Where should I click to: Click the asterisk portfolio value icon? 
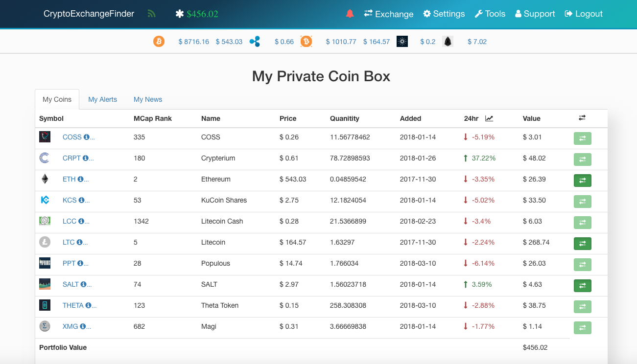tap(179, 14)
